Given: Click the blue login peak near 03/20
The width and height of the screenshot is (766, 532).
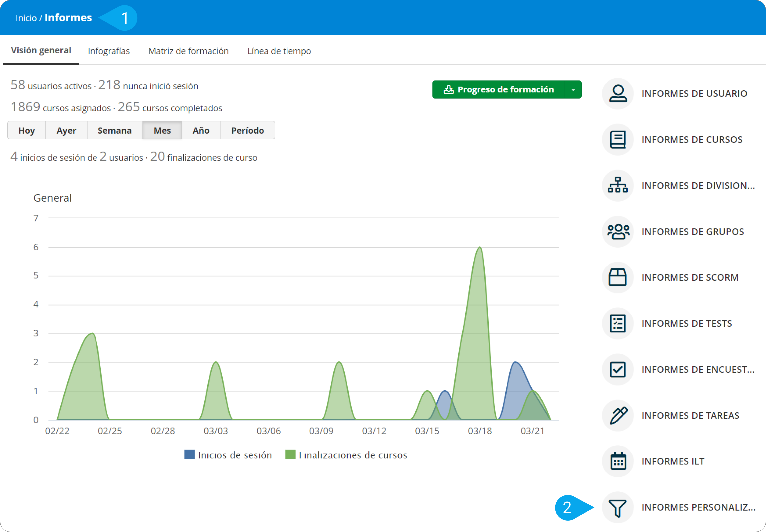Looking at the screenshot, I should (x=515, y=363).
